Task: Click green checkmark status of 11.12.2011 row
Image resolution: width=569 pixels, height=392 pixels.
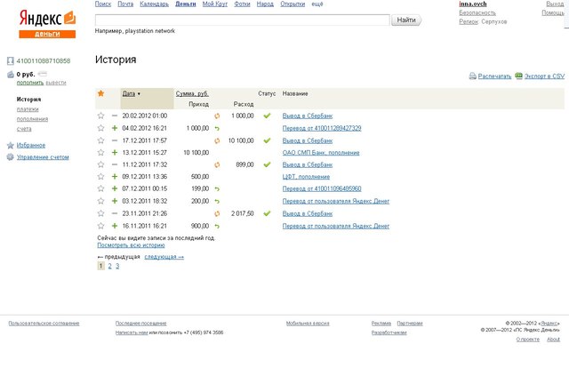Action: [x=267, y=164]
